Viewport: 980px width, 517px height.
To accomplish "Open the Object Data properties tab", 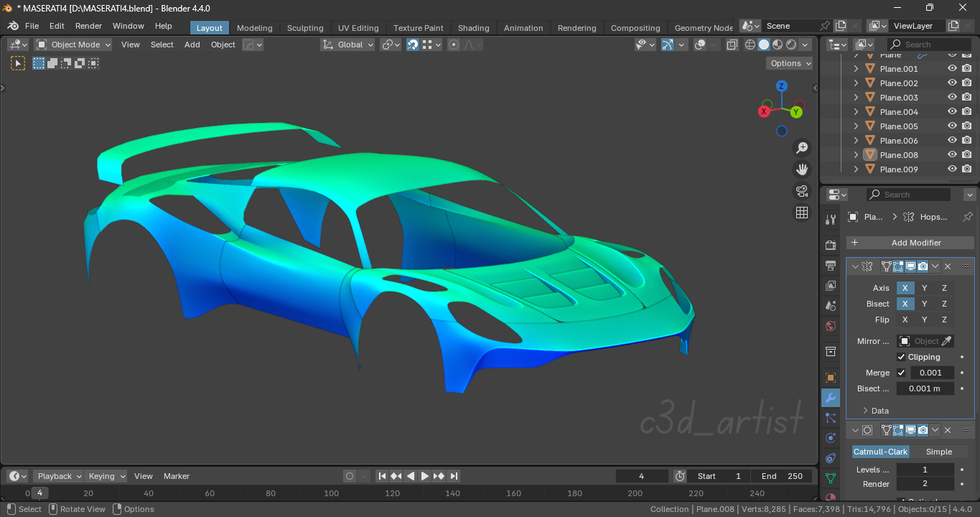I will (x=831, y=478).
